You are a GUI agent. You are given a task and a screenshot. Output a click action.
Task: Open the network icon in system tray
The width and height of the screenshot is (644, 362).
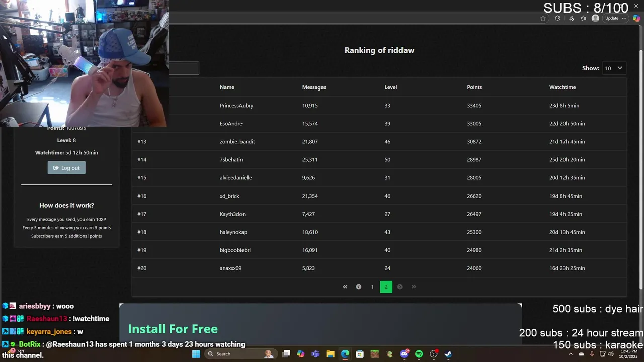(x=602, y=354)
